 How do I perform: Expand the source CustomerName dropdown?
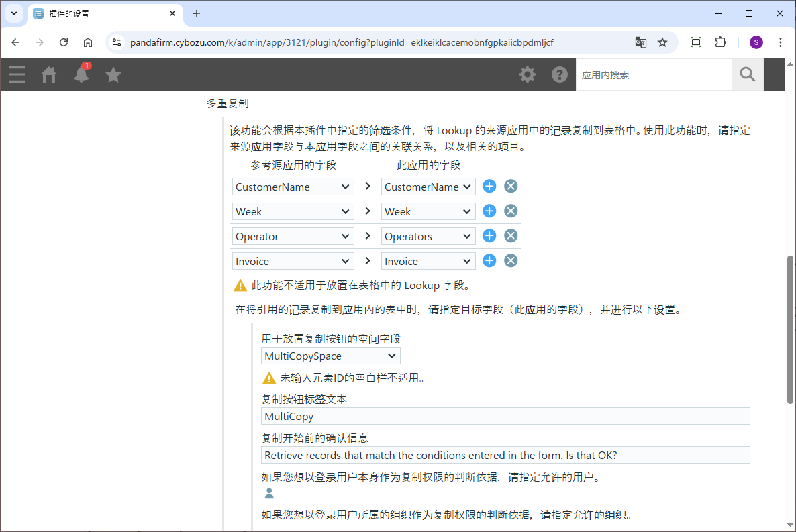pos(293,187)
